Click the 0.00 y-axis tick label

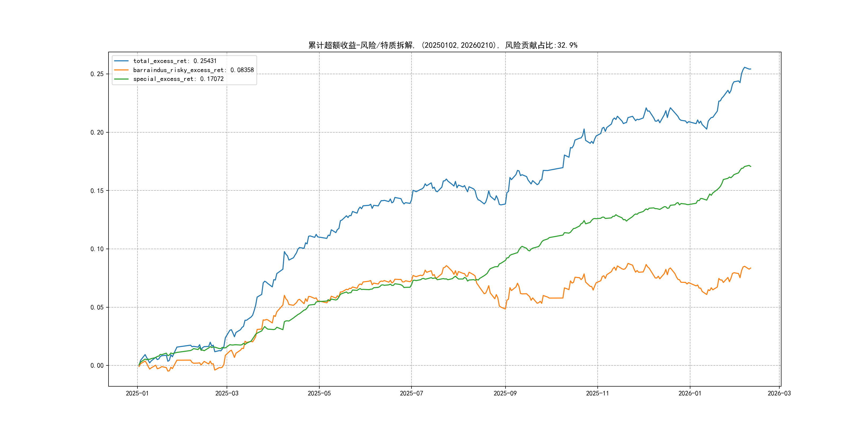tap(97, 366)
